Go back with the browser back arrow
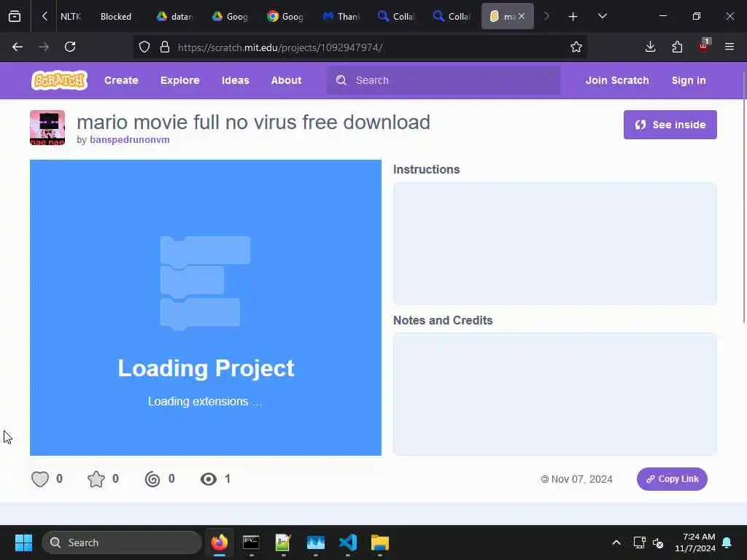Screen dimensions: 747x560 click(18, 47)
